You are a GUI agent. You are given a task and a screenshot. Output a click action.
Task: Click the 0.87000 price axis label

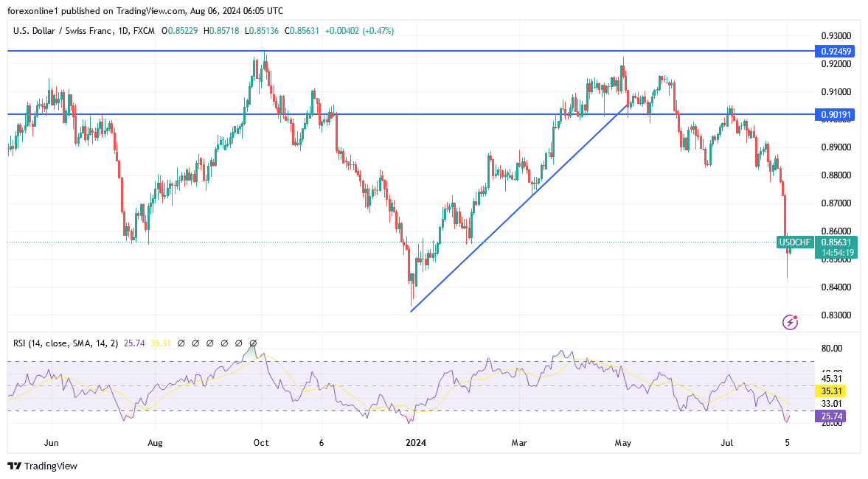pos(836,203)
